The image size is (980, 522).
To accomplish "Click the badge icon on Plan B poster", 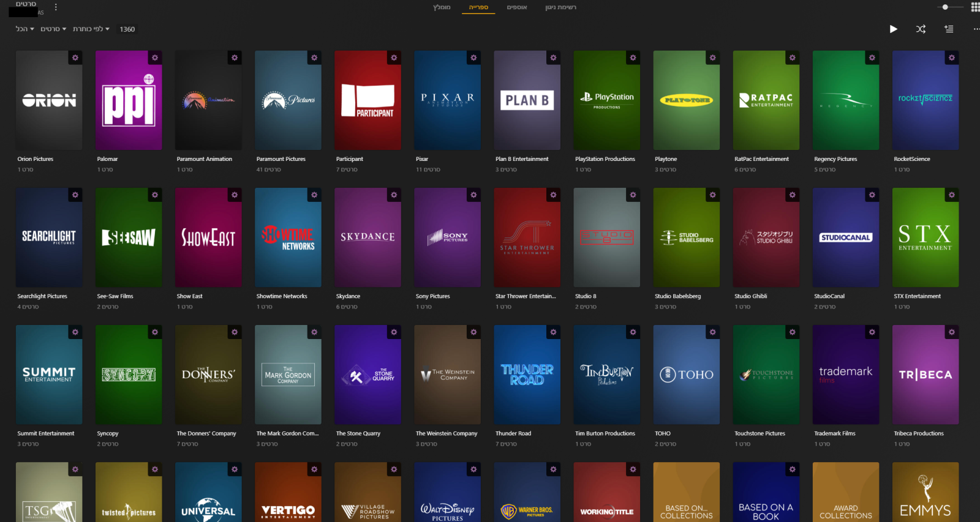I will pyautogui.click(x=553, y=58).
